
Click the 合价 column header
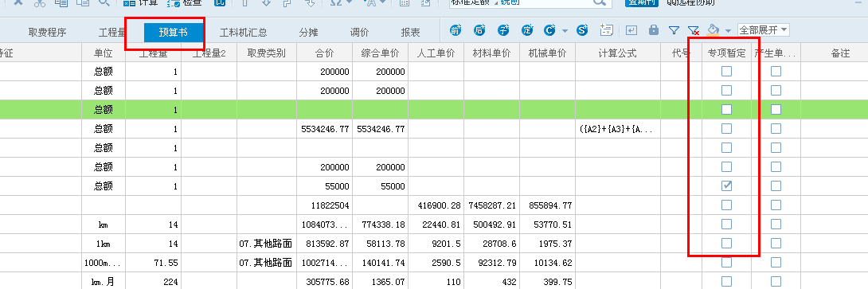pos(324,53)
